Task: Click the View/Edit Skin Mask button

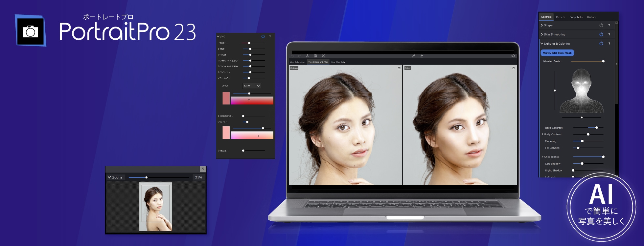Action: (x=557, y=53)
